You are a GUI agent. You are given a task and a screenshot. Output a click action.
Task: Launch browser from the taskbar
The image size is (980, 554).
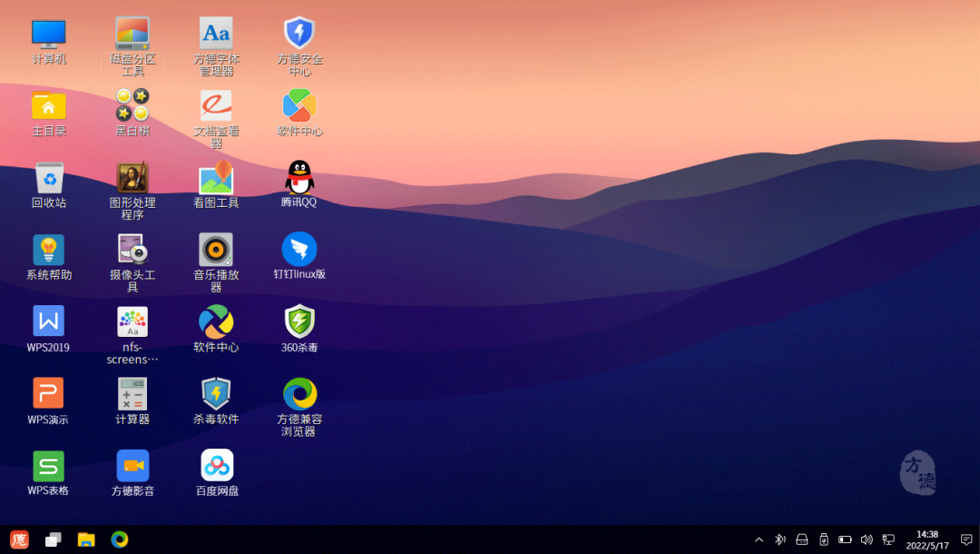coord(120,539)
